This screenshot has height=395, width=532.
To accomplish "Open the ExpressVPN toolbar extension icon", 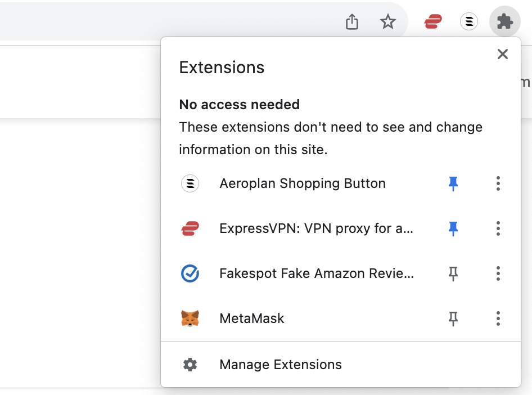I will tap(433, 22).
